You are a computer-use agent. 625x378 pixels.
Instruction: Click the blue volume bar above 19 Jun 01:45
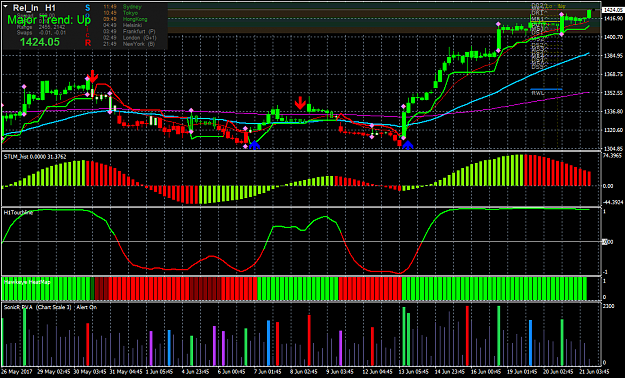point(531,343)
